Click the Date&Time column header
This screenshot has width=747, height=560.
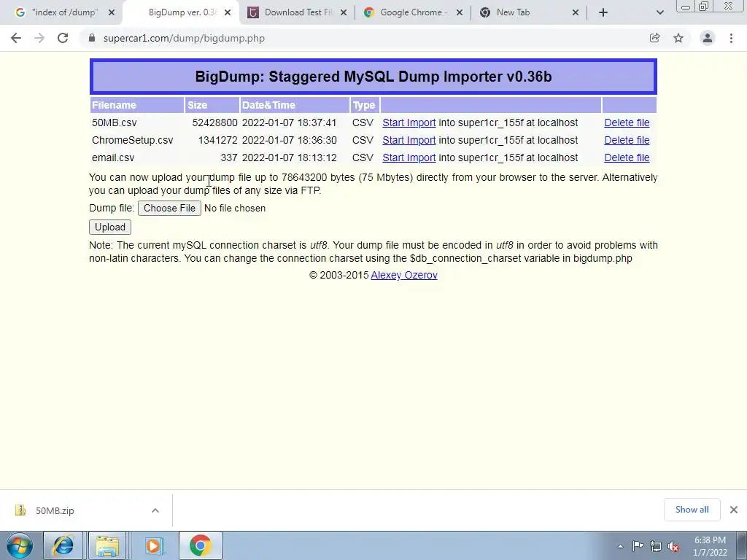tap(295, 105)
